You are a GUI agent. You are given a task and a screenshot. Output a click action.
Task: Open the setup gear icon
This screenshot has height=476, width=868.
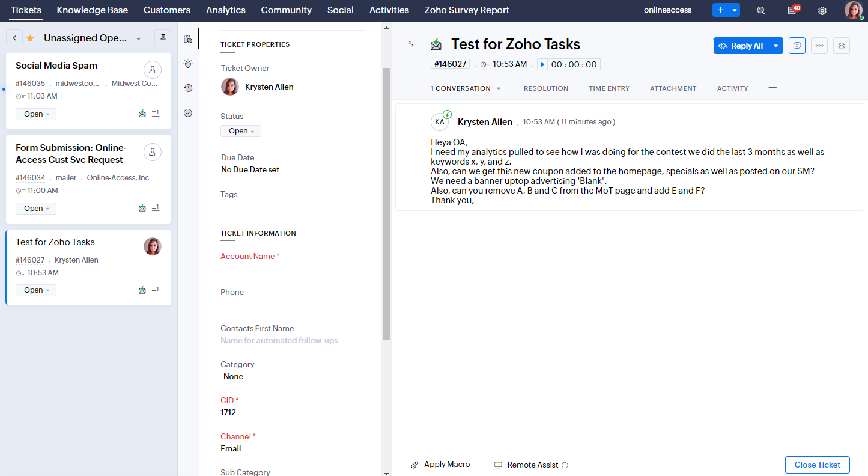[x=822, y=11]
